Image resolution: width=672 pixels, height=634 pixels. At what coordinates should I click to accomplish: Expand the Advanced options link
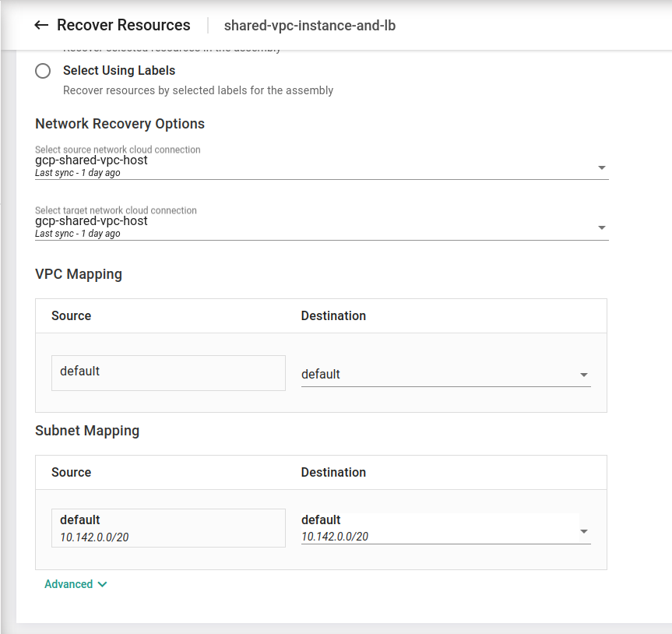pyautogui.click(x=69, y=584)
